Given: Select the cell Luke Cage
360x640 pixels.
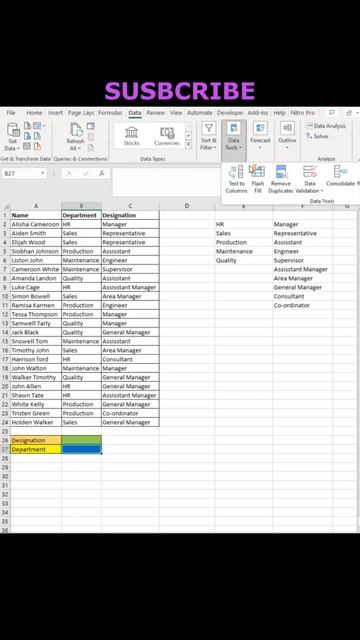Looking at the screenshot, I should [36, 287].
